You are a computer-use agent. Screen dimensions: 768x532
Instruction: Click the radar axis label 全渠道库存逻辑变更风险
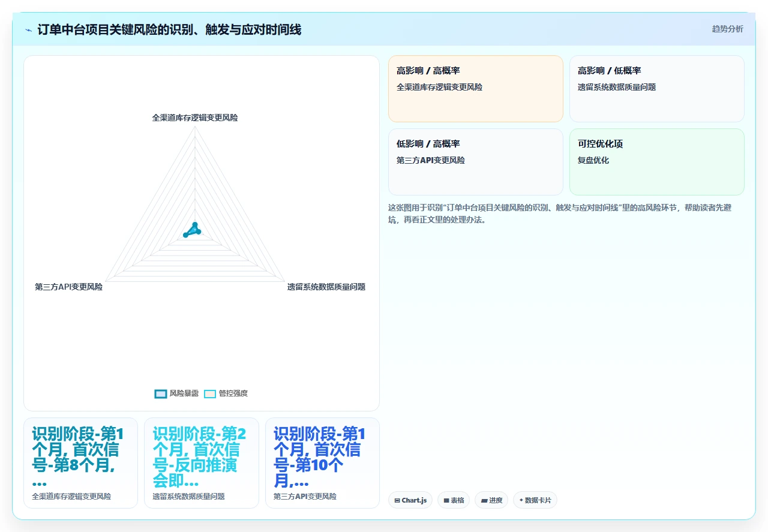tap(195, 118)
